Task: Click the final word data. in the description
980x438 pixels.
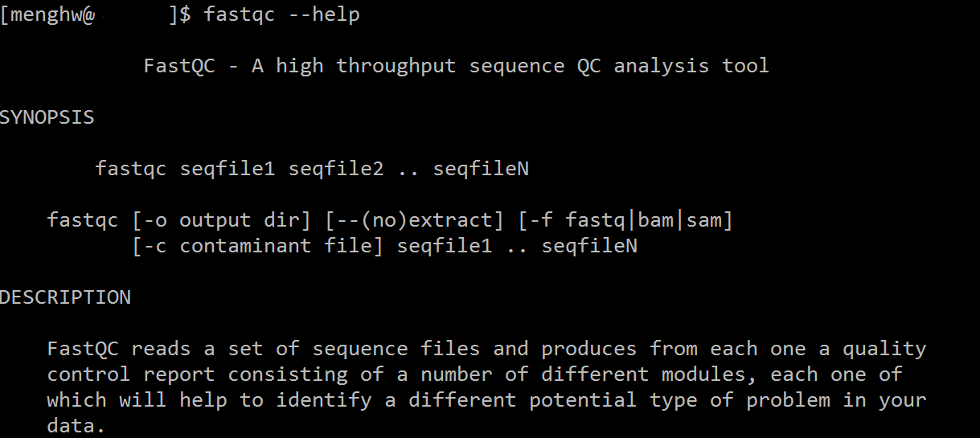Action: pos(76,426)
